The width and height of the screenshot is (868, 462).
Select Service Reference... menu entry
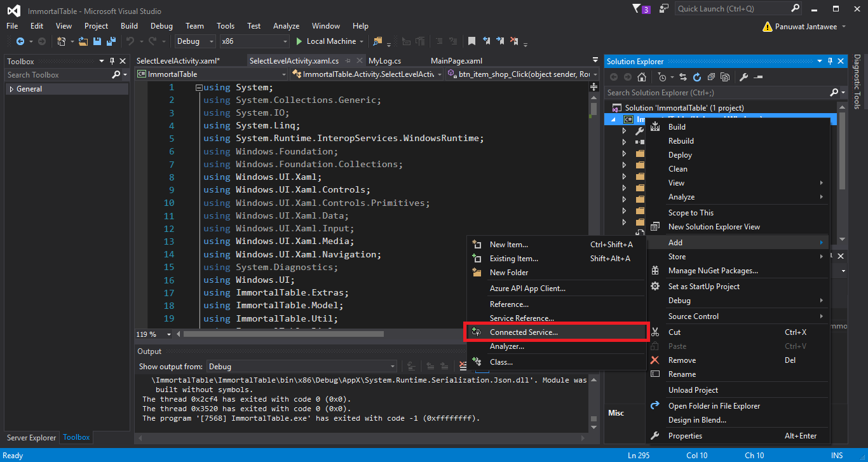pyautogui.click(x=557, y=318)
